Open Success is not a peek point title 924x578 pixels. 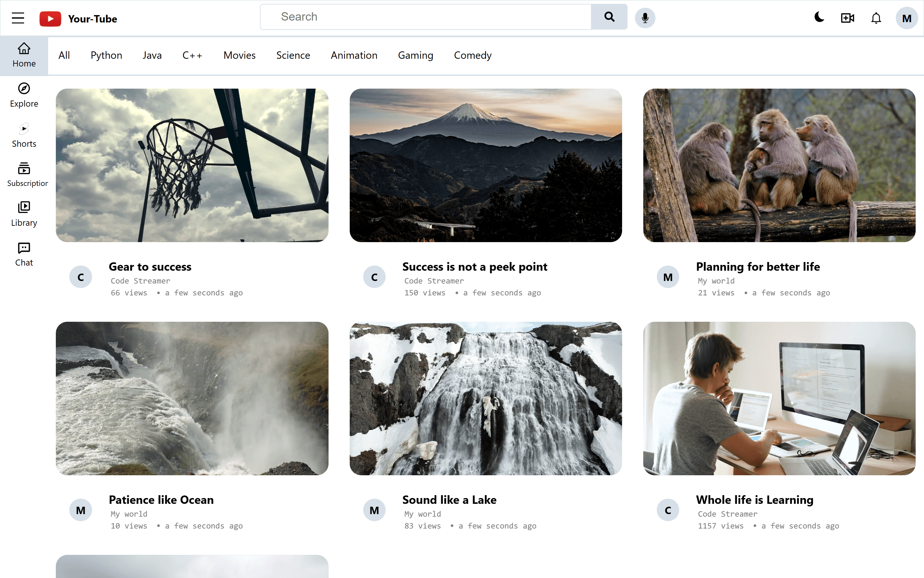(x=475, y=267)
